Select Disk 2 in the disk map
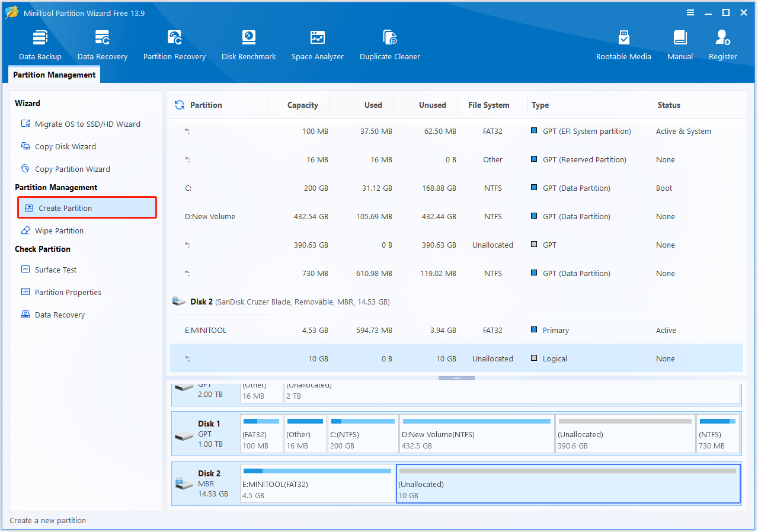 pyautogui.click(x=205, y=483)
